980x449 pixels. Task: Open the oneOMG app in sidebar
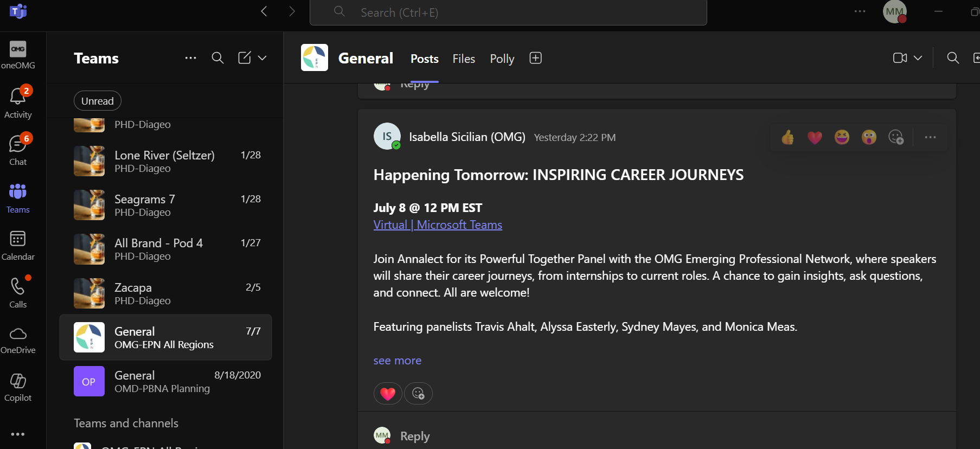click(x=18, y=55)
